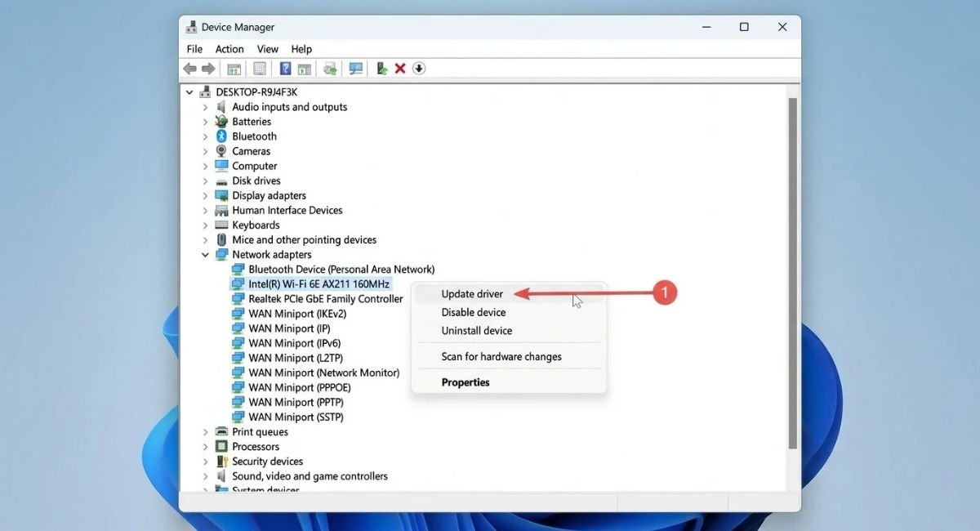Click the Display adapters category icon

[221, 195]
